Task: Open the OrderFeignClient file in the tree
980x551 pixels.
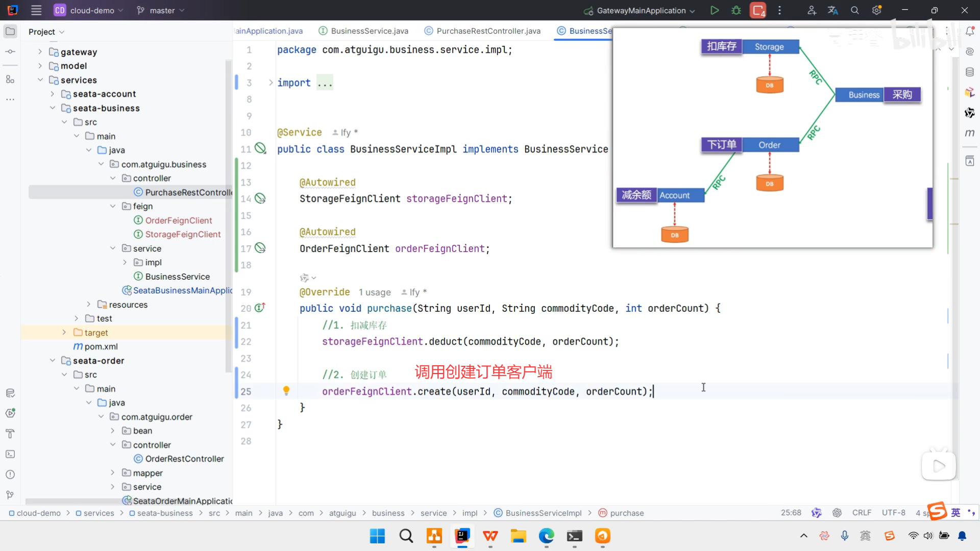Action: pyautogui.click(x=178, y=220)
